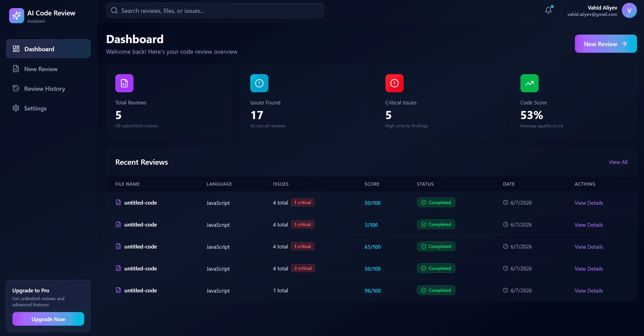Click the AI Code Review sparkle logo
The image size is (644, 336).
[17, 16]
